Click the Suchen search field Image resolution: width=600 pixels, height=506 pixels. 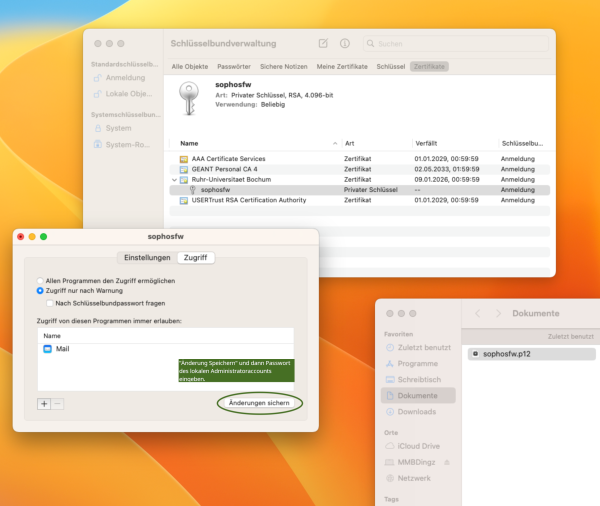tap(458, 44)
